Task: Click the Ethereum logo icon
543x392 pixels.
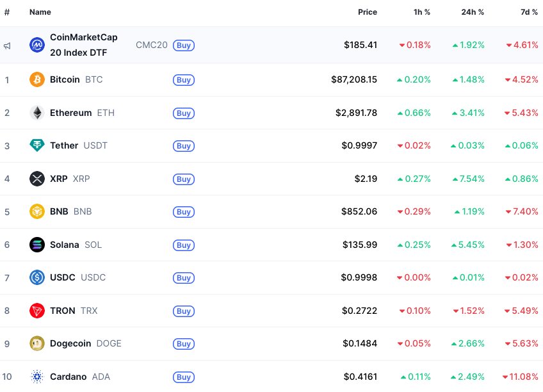Action: click(x=36, y=113)
